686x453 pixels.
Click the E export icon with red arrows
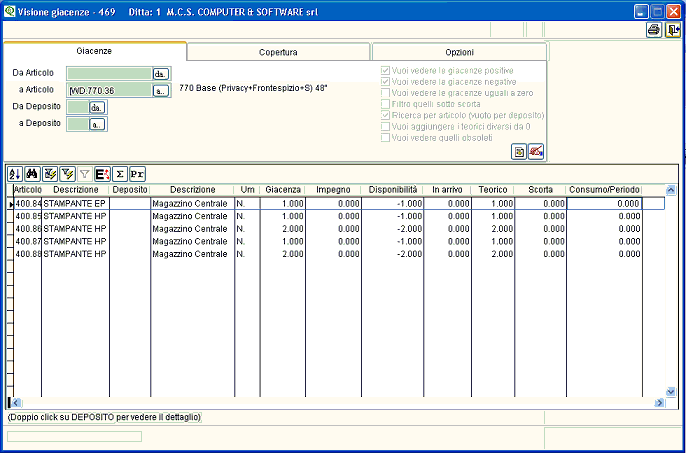[102, 174]
